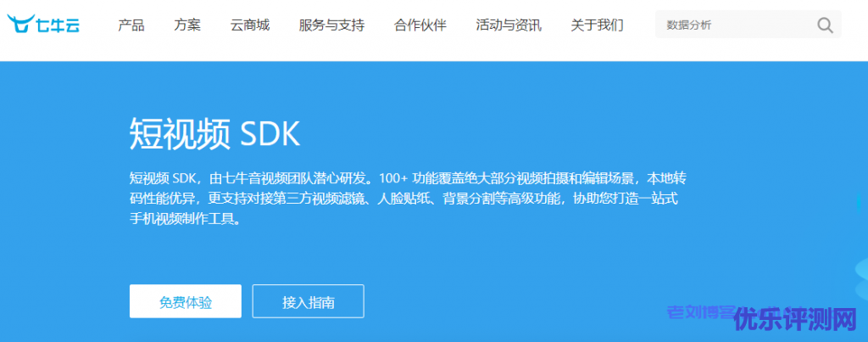Click the 免费体验 button
The width and height of the screenshot is (868, 342).
[x=186, y=301]
